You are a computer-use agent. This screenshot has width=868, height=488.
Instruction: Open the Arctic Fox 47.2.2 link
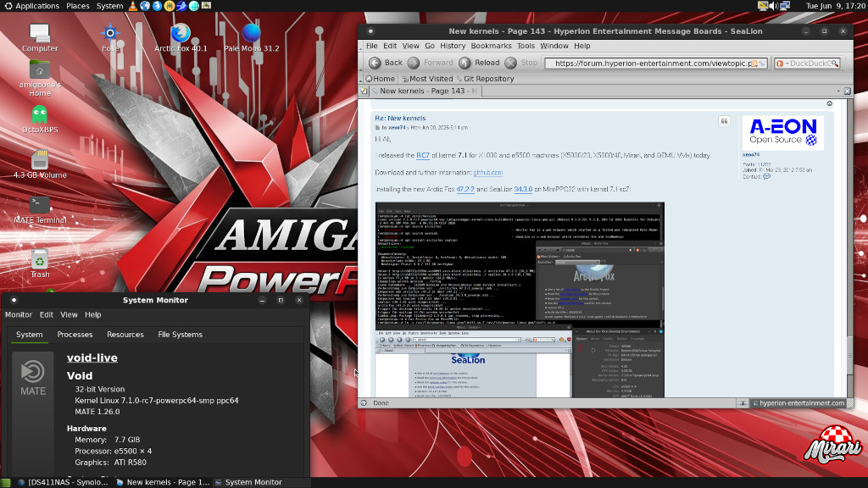point(465,189)
